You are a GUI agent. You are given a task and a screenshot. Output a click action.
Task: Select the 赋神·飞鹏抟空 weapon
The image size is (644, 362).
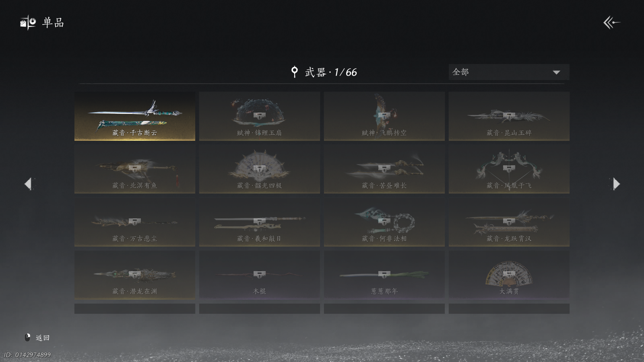384,116
